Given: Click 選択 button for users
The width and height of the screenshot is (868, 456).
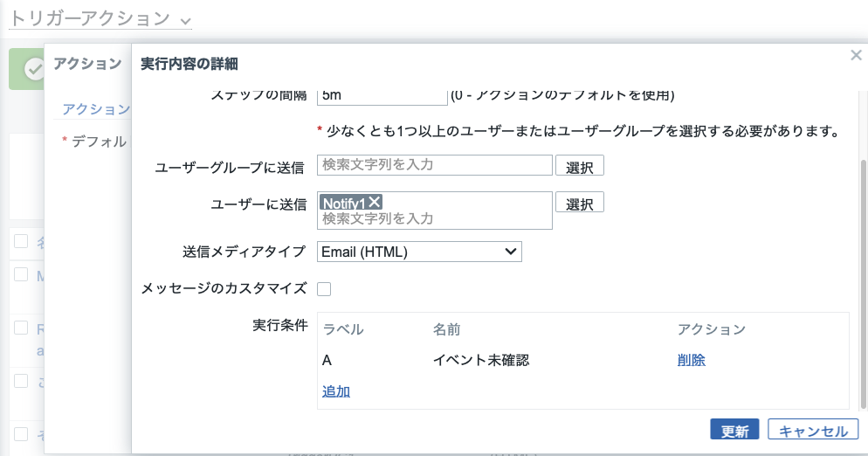Looking at the screenshot, I should coord(580,203).
